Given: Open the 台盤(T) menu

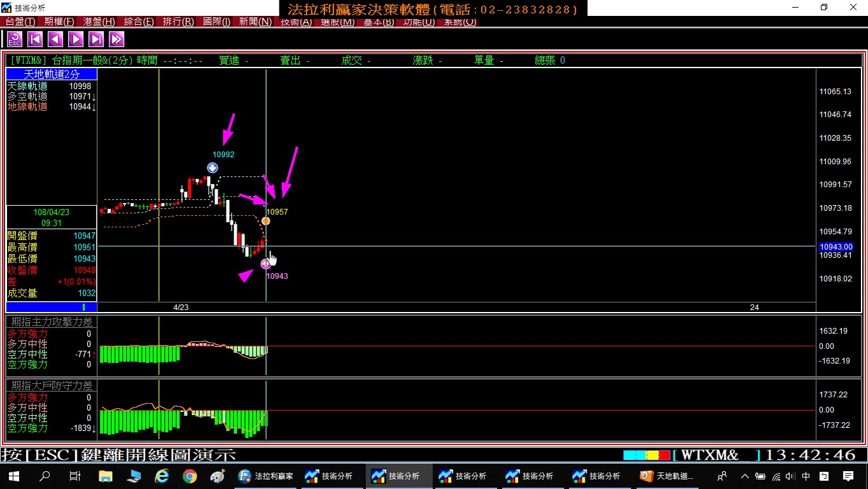Looking at the screenshot, I should point(20,22).
